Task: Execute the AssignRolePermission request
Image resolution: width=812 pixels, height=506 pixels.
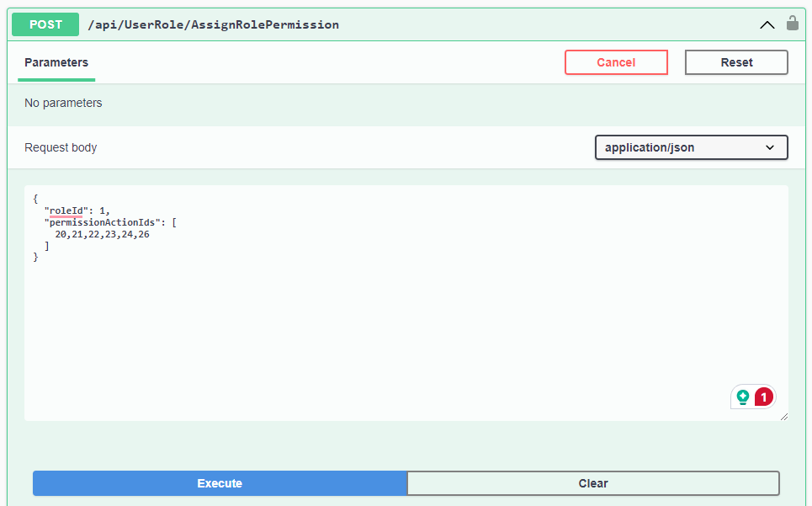Action: coord(219,483)
